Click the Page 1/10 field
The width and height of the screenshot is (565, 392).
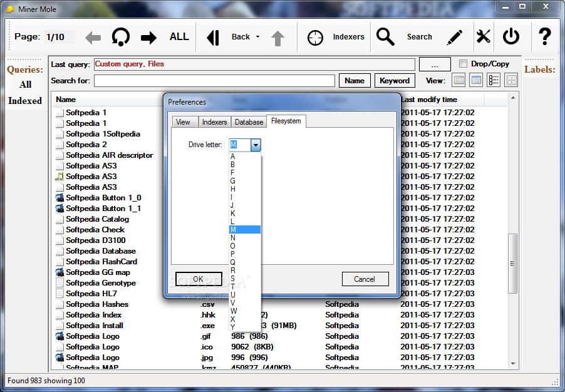click(x=60, y=37)
